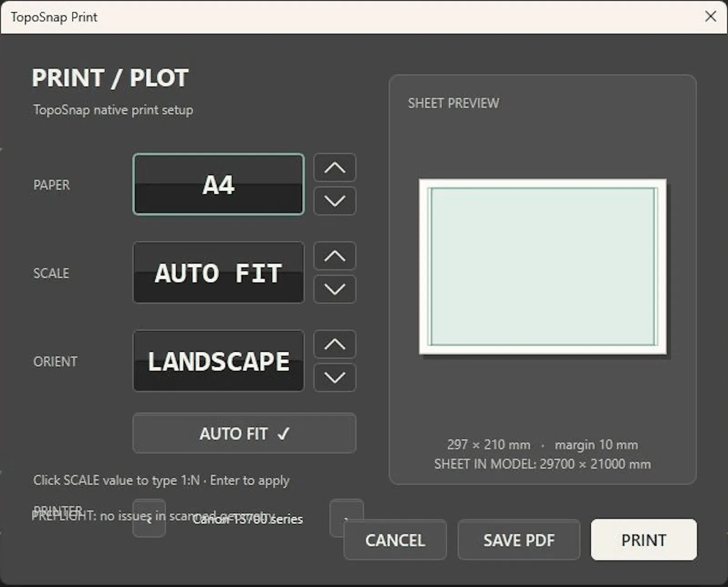Screen dimensions: 728x587
Task: Step PAPER size down with chevron
Action: click(x=335, y=201)
